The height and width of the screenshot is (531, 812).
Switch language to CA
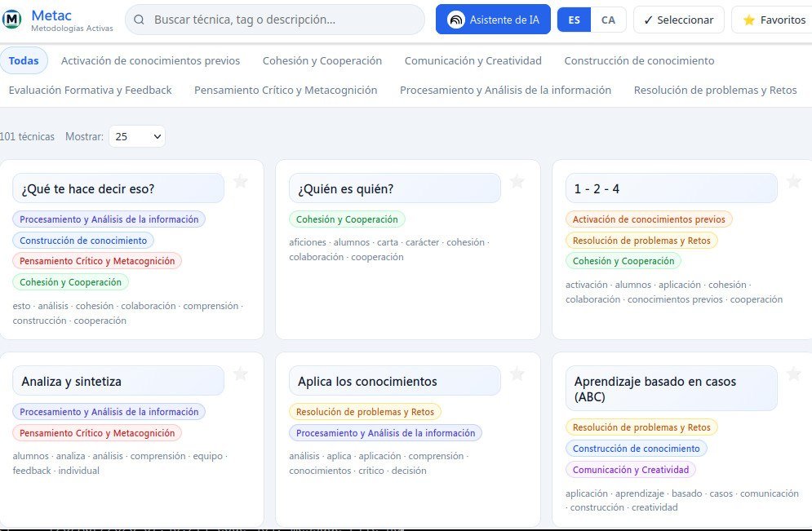(608, 20)
